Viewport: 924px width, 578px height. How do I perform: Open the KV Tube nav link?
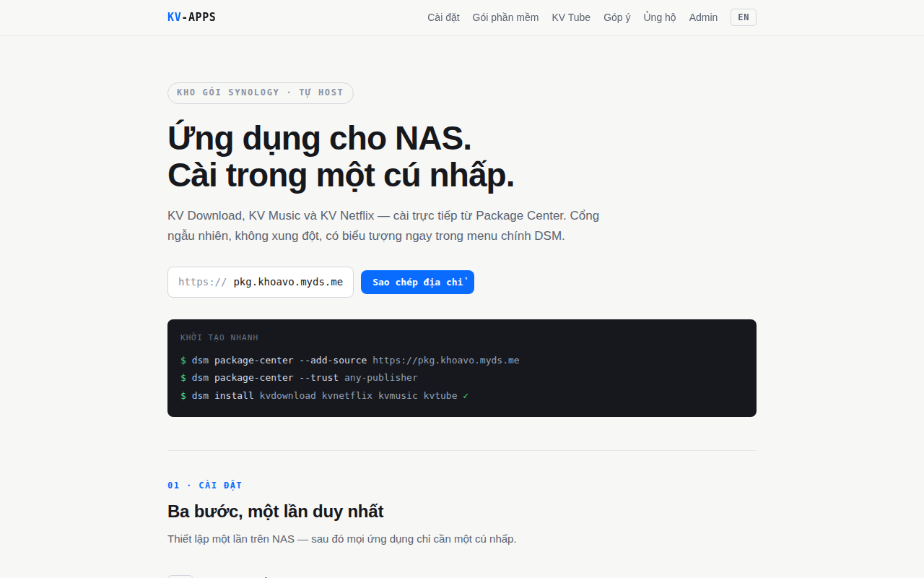(x=571, y=17)
